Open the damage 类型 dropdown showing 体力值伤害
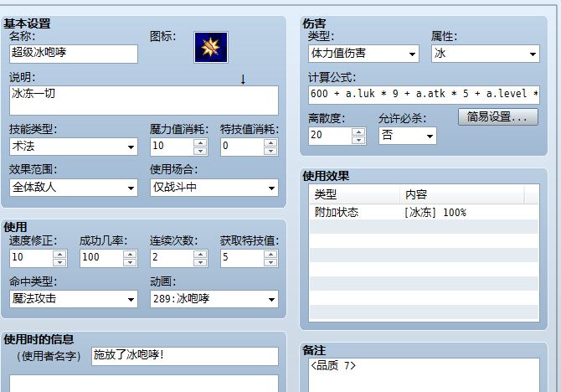561x392 pixels. [363, 54]
